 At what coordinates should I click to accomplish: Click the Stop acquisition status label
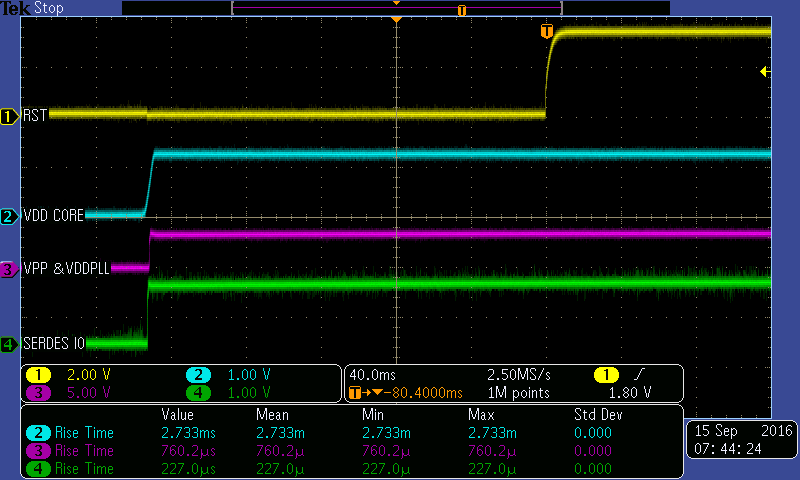coord(48,8)
